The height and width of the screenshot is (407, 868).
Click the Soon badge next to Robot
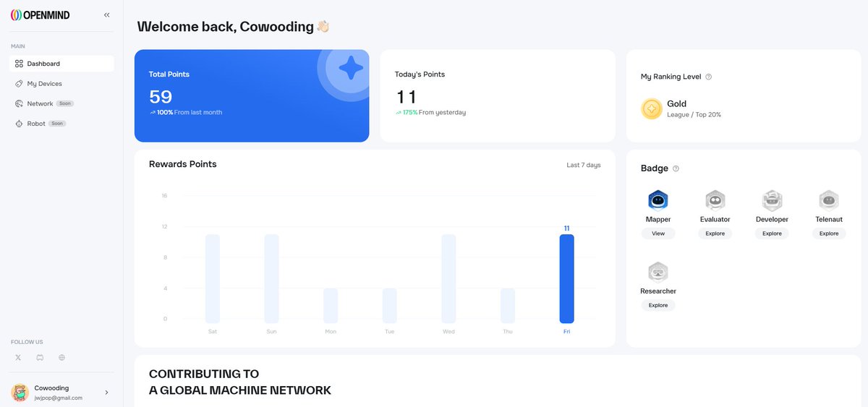tap(57, 124)
